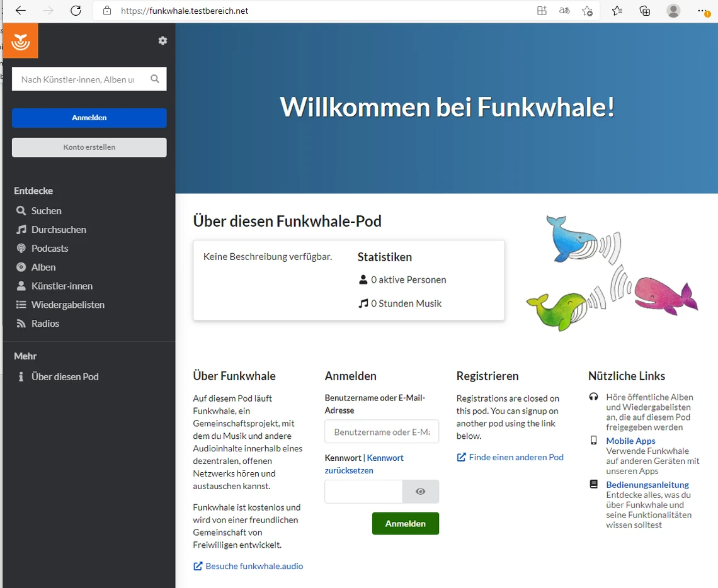
Task: Select Alben in the sidebar
Action: coord(43,267)
